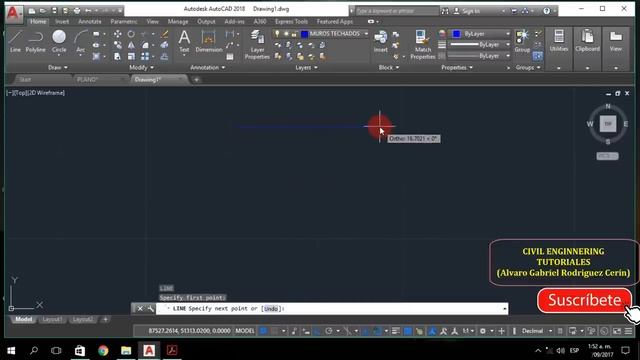This screenshot has height=360, width=640.
Task: Click the Plot printer icon
Action: (x=77, y=11)
